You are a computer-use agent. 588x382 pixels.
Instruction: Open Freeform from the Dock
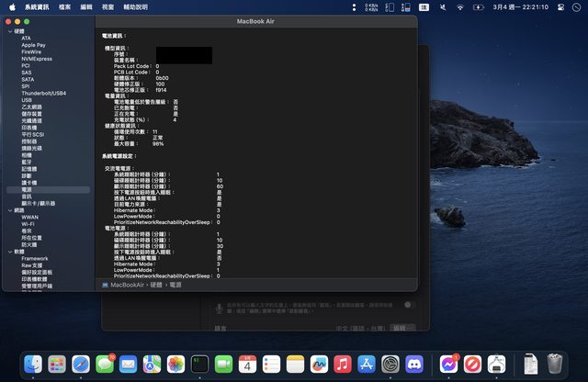click(319, 364)
